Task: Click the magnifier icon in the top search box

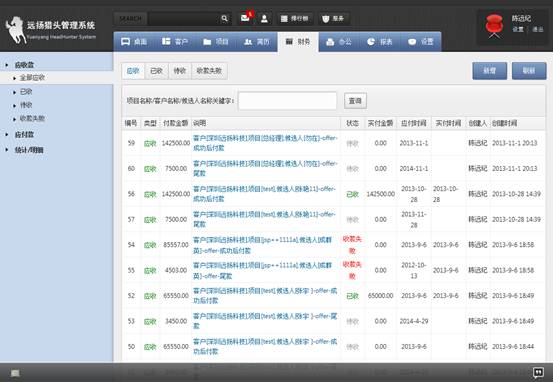Action: click(224, 18)
